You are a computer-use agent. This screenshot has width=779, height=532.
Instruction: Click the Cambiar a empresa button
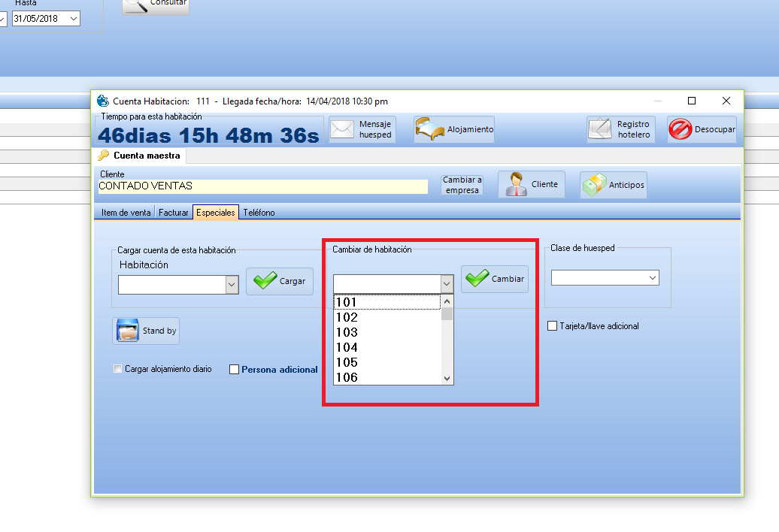coord(462,185)
